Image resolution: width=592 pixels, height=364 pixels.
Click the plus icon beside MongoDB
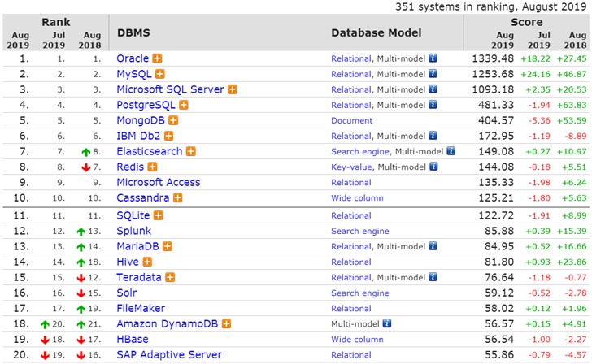tap(173, 120)
